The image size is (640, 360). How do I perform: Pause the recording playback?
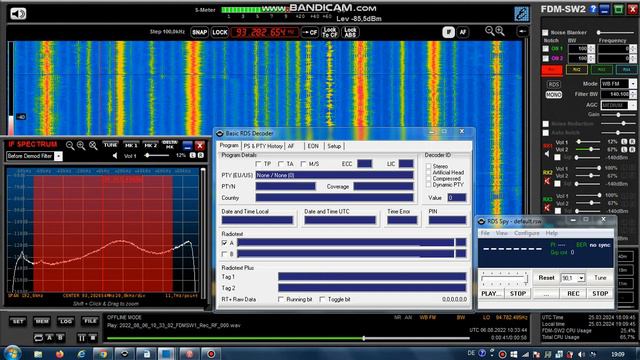pyautogui.click(x=81, y=338)
